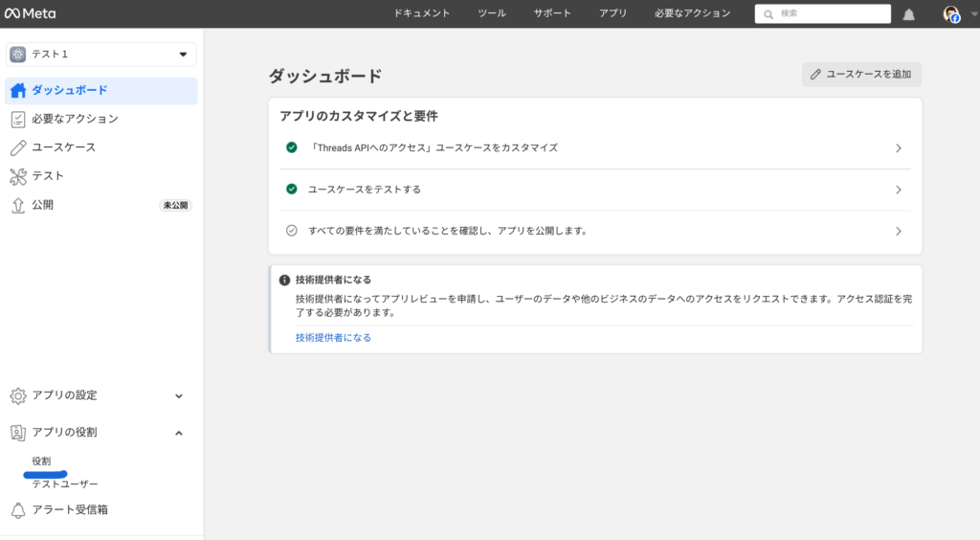
Task: Click the Publish upload arrow icon
Action: (x=17, y=205)
